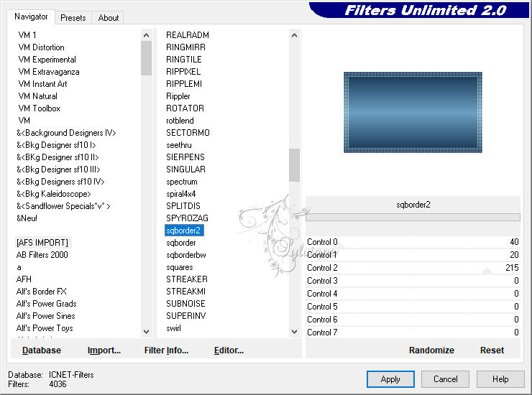Click filter list scroll-down arrow

295,332
